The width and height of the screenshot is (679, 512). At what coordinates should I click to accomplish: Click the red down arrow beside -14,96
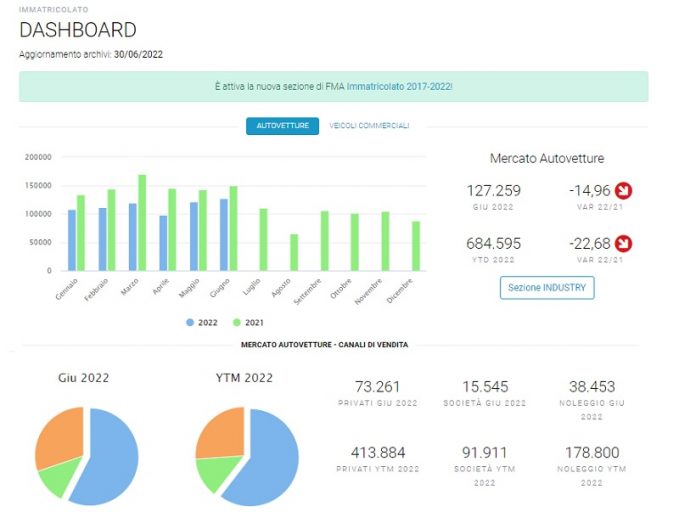pos(624,190)
